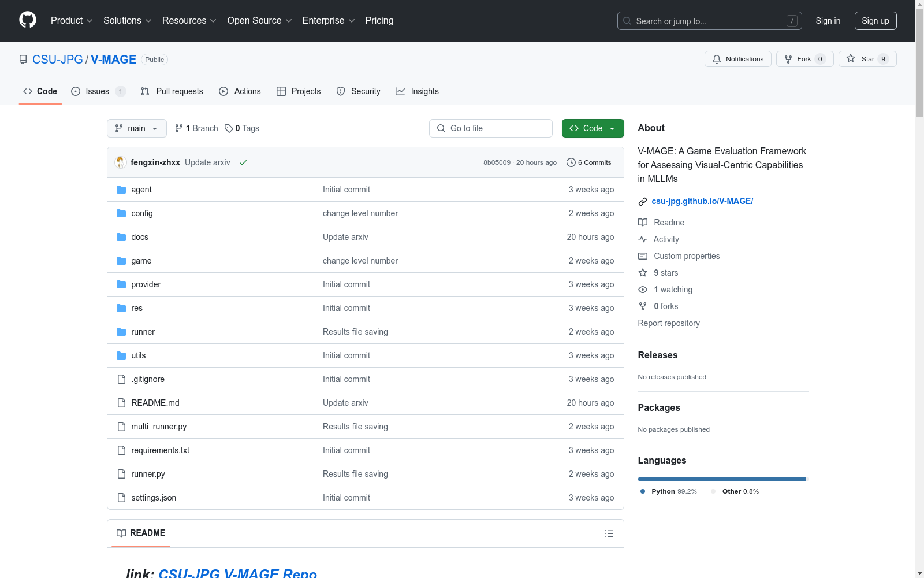Screen dimensions: 924x578
Task: Click the utils folder icon
Action: [121, 355]
